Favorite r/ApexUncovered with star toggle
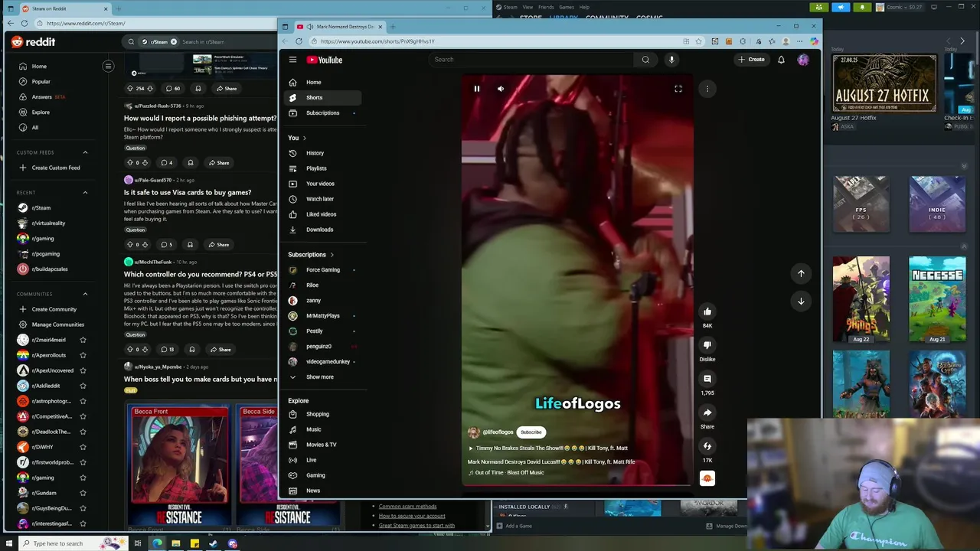Viewport: 980px width, 551px height. 83,370
